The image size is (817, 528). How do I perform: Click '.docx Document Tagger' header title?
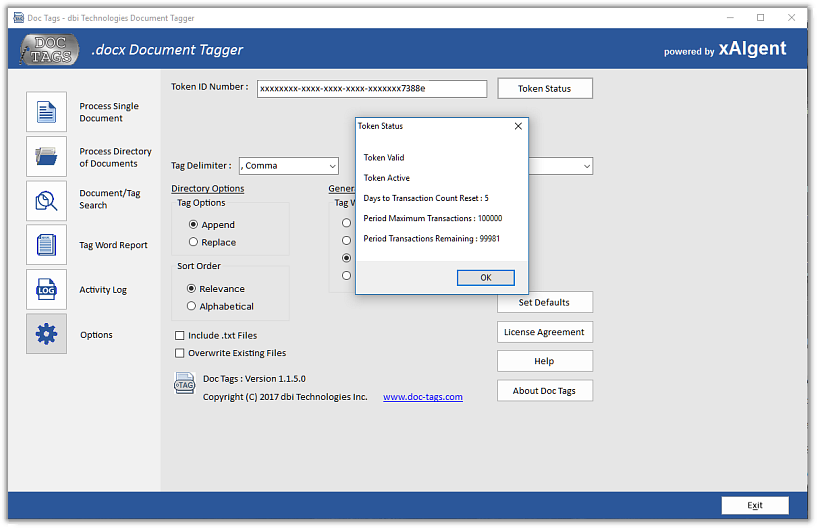[167, 50]
